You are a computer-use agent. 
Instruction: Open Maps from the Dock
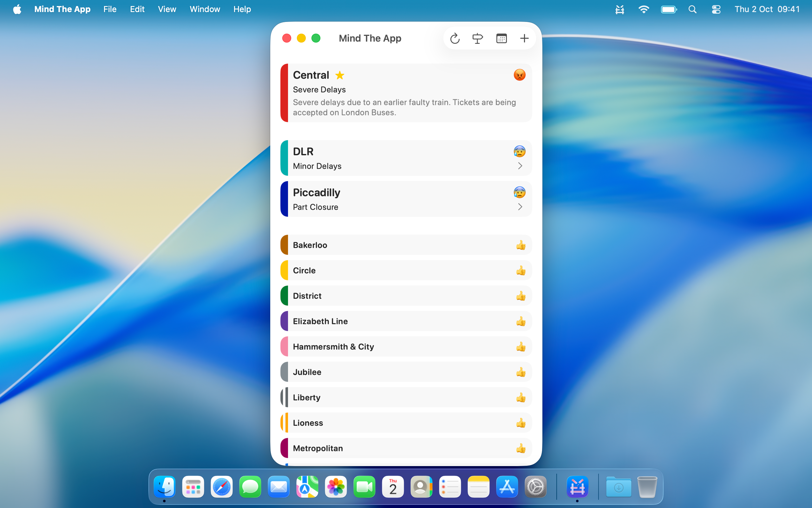point(307,486)
